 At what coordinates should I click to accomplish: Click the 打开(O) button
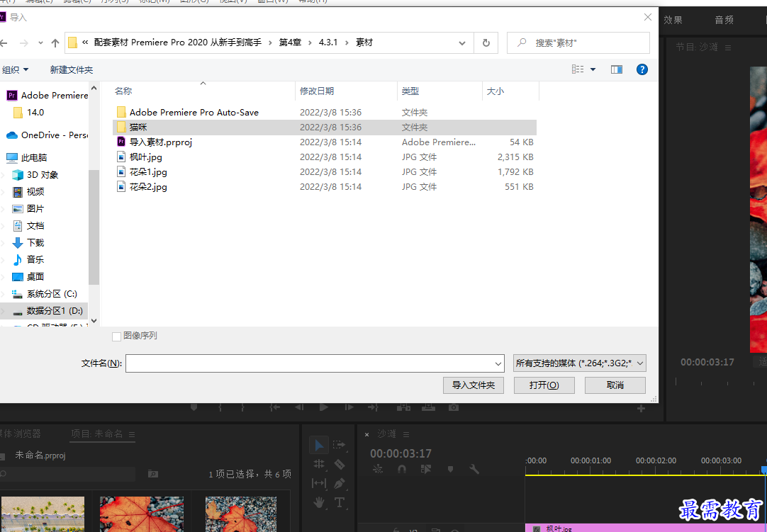coord(544,385)
